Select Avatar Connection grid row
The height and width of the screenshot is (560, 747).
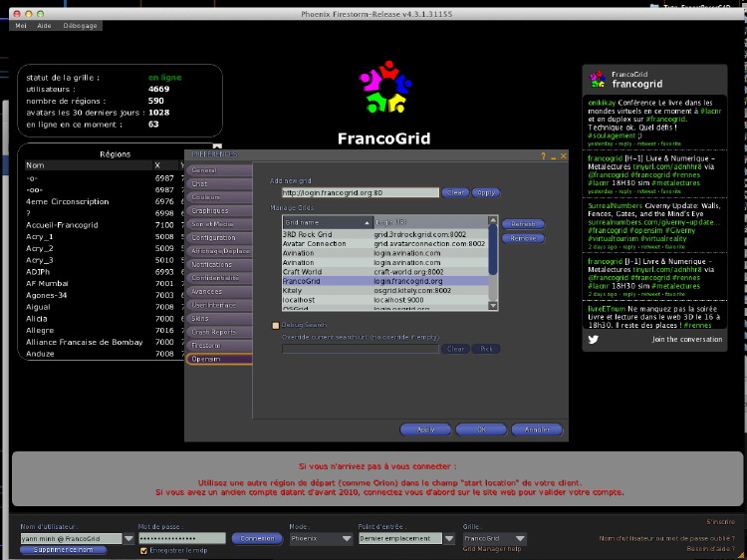[x=384, y=244]
